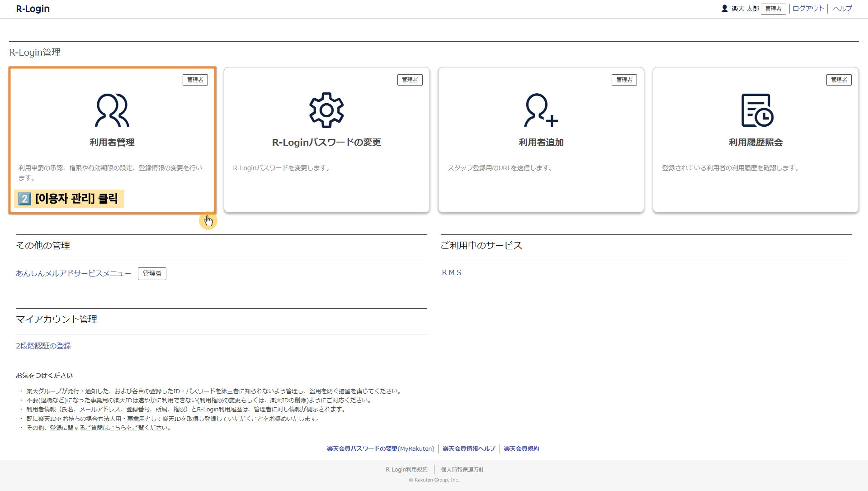Open the R-Loginパスワードの変更 card title
This screenshot has width=868, height=491.
pyautogui.click(x=326, y=142)
